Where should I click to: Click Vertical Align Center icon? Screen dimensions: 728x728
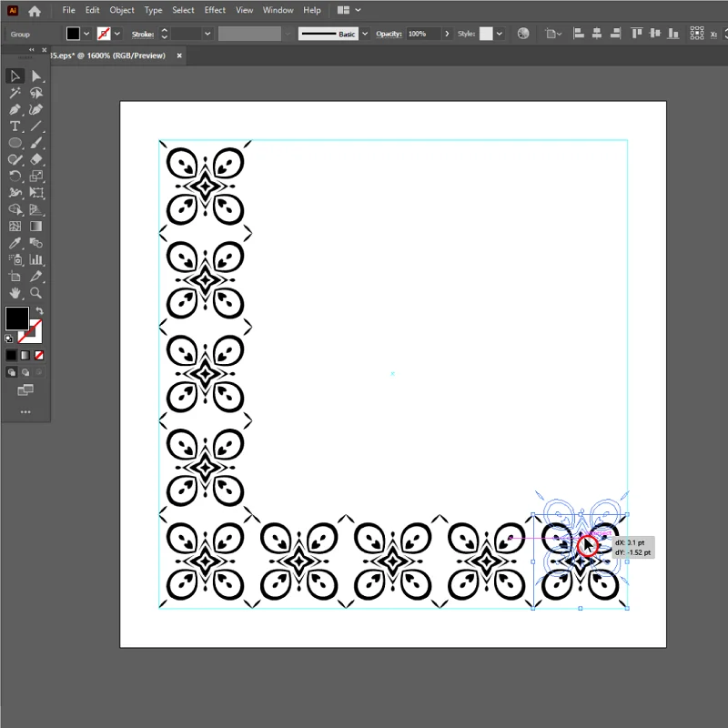click(655, 34)
